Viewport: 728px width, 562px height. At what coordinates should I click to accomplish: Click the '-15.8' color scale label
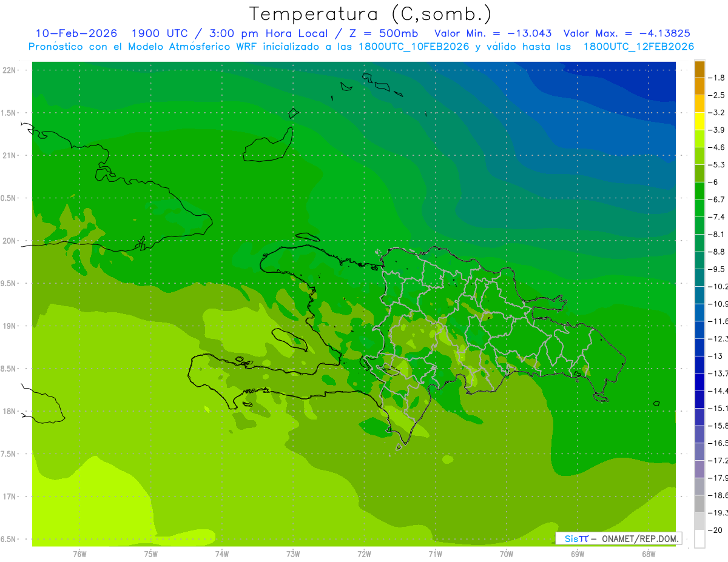718,426
